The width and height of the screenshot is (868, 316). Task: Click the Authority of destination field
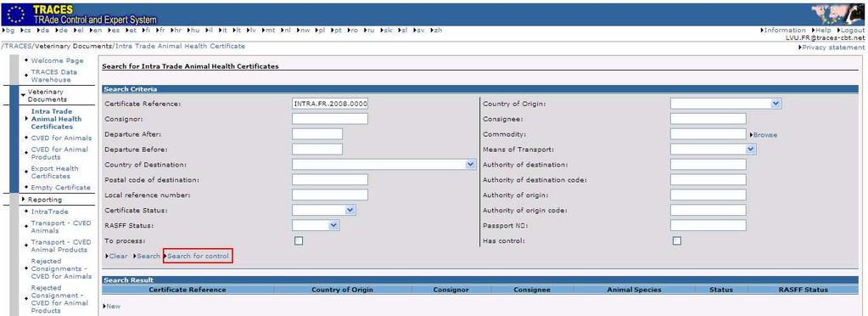(708, 165)
